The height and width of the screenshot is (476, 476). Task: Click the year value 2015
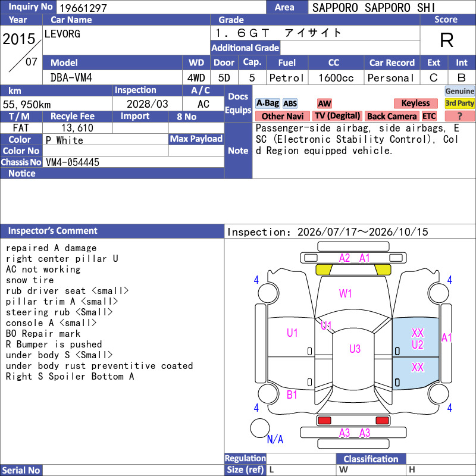19,39
